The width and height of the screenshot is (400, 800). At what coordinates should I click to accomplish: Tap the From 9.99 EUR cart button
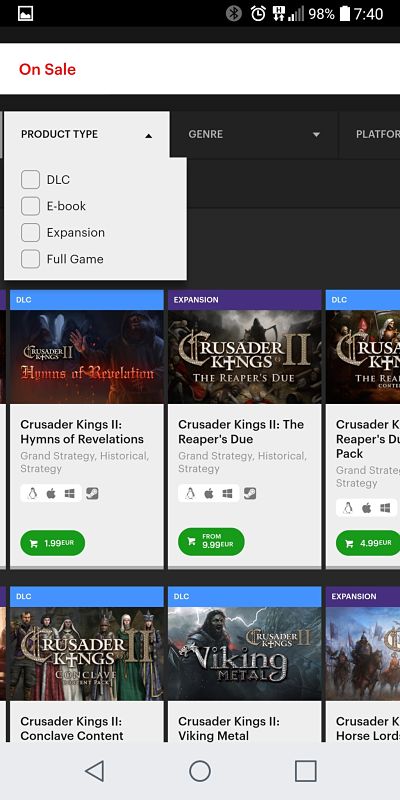pos(211,542)
